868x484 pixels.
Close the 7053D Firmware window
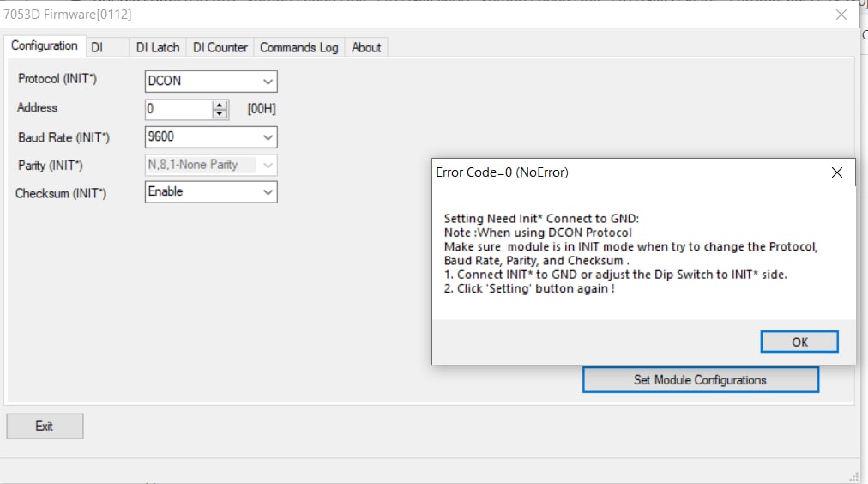point(841,15)
